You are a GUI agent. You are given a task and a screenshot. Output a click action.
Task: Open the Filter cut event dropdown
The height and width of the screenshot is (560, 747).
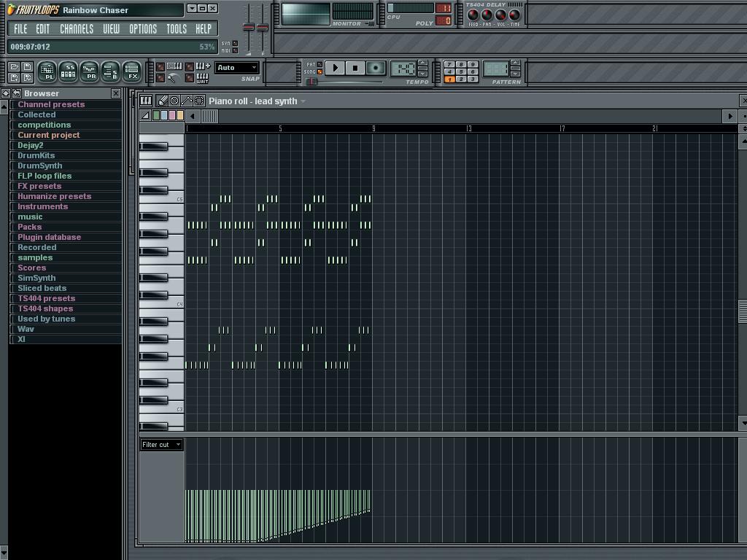pyautogui.click(x=161, y=445)
